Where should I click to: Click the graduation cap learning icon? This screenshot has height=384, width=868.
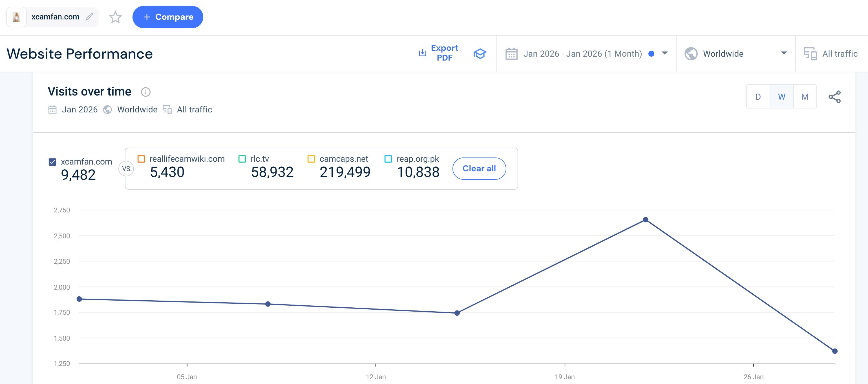480,54
